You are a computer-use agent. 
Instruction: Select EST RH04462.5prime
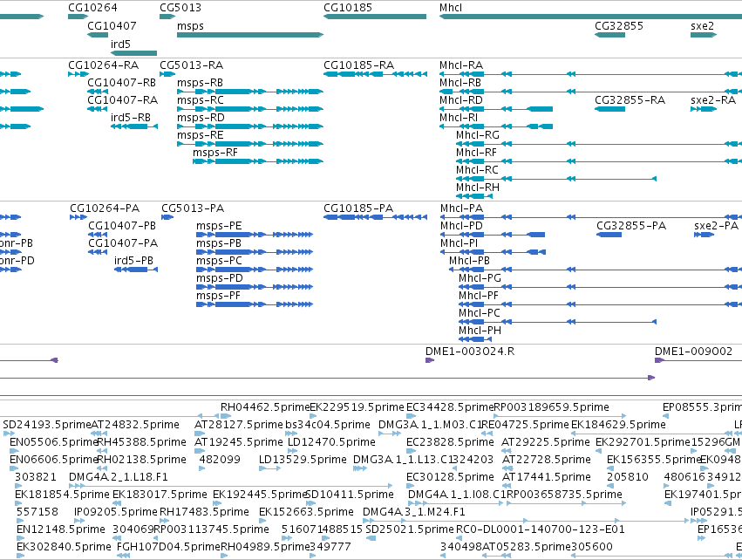[226, 416]
